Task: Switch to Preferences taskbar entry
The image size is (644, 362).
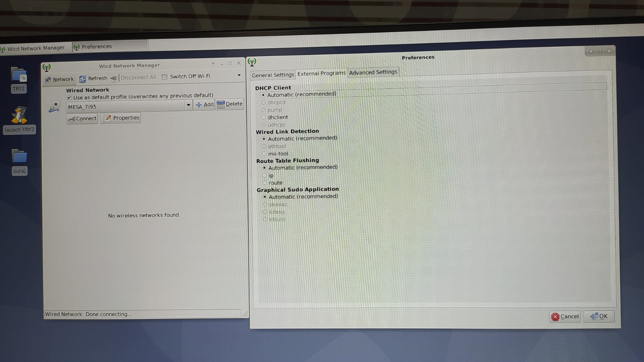Action: click(x=110, y=46)
